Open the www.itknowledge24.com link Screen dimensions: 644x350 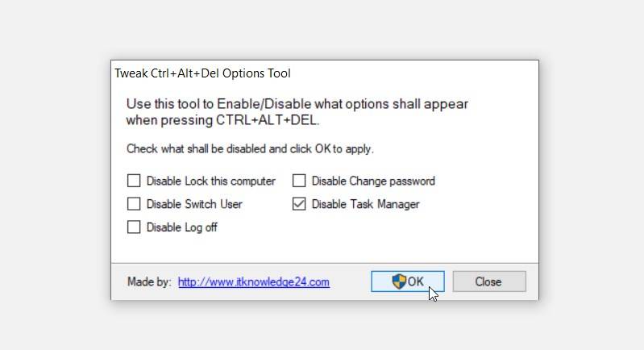point(253,282)
